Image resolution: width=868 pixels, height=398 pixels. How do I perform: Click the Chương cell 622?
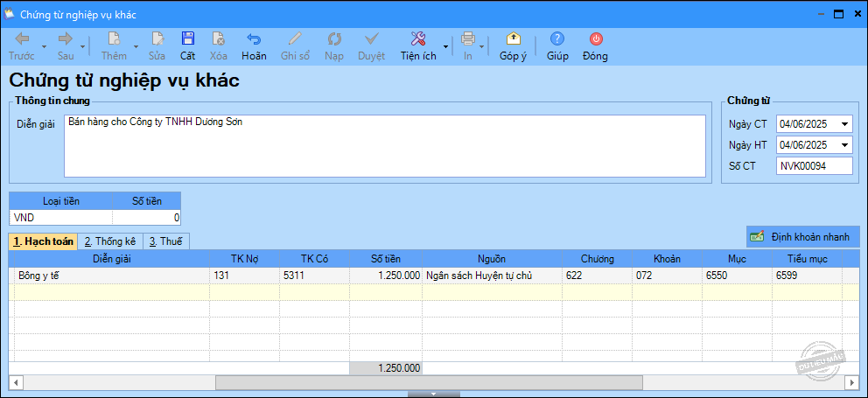click(x=598, y=276)
